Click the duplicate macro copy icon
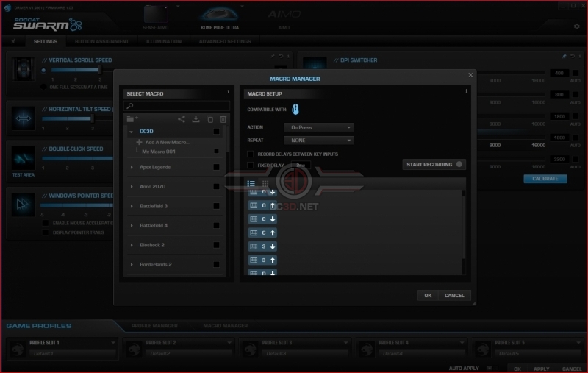Viewport: 588px width, 373px height. (x=209, y=119)
